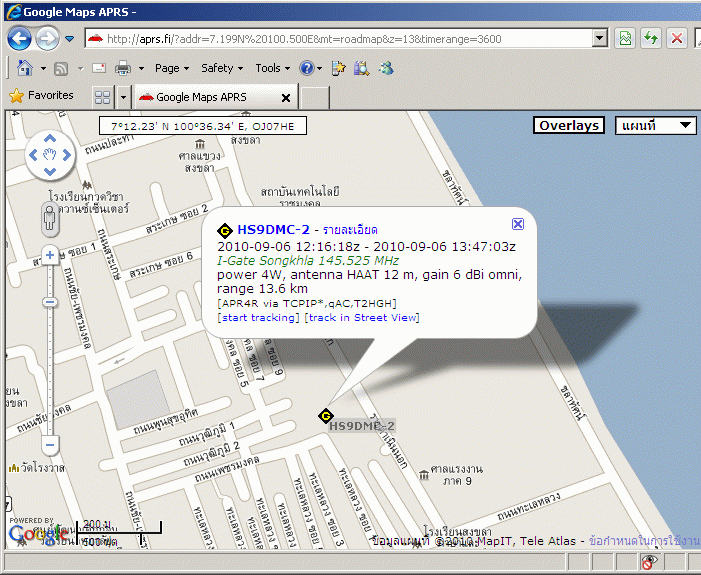Image resolution: width=701 pixels, height=575 pixels.
Task: Expand the feeds dropdown arrow
Action: click(x=80, y=68)
